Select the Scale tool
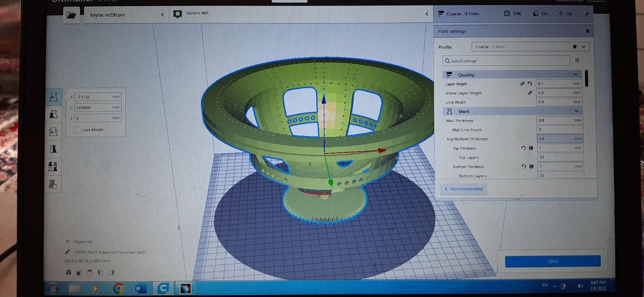644x297 pixels. 54,114
